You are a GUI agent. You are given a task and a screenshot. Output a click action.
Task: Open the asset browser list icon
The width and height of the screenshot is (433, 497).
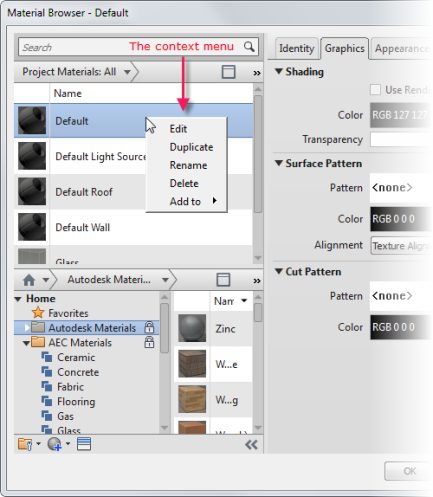(84, 444)
